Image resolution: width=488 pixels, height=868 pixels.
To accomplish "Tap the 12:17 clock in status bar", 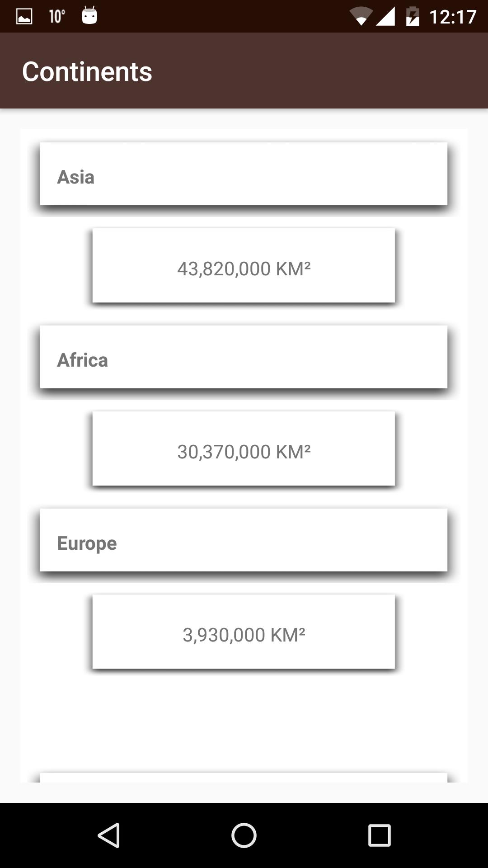I will [x=453, y=17].
